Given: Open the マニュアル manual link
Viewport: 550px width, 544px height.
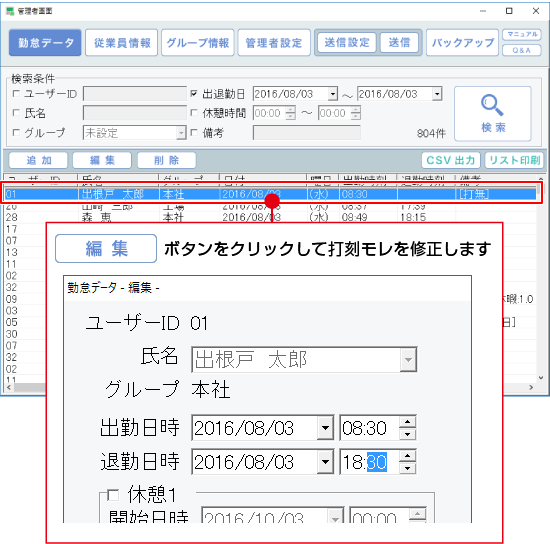Looking at the screenshot, I should (x=522, y=34).
